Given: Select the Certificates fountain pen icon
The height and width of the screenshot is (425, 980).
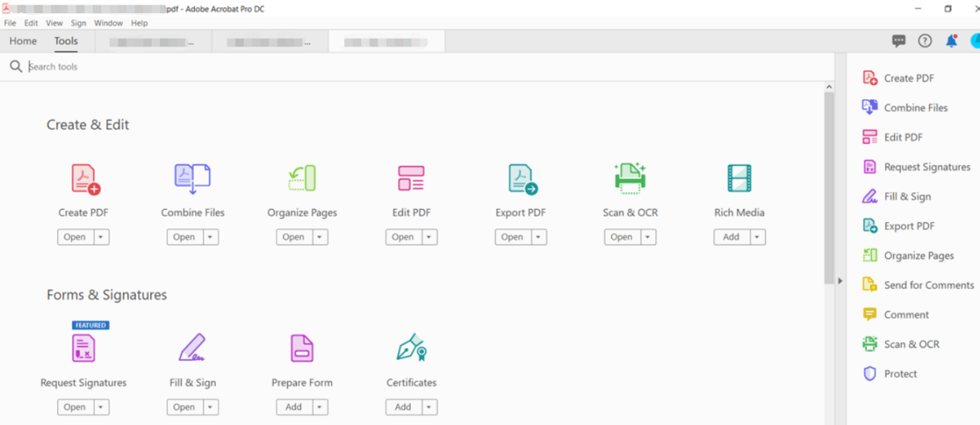Looking at the screenshot, I should click(411, 348).
